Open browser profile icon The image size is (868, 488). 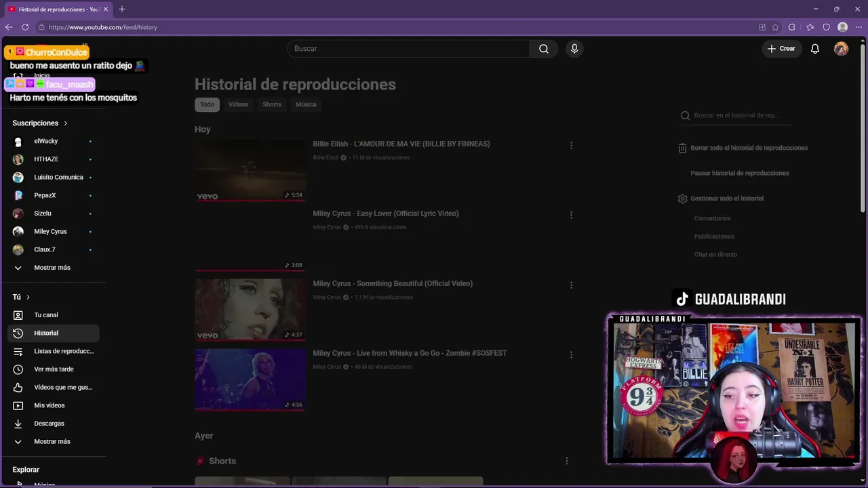842,27
